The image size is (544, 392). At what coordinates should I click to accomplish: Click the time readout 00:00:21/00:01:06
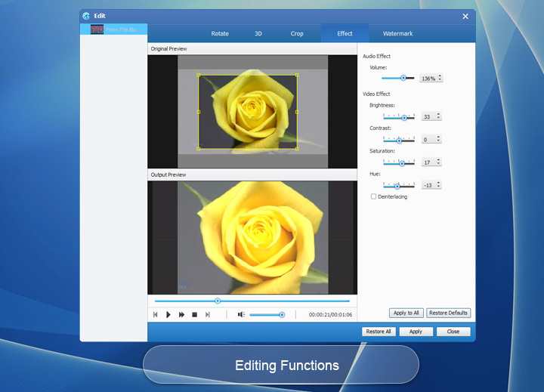(x=330, y=315)
